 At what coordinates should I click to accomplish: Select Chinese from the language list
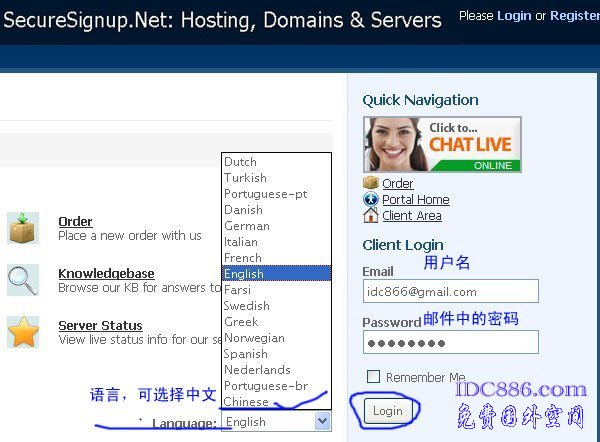tap(246, 402)
